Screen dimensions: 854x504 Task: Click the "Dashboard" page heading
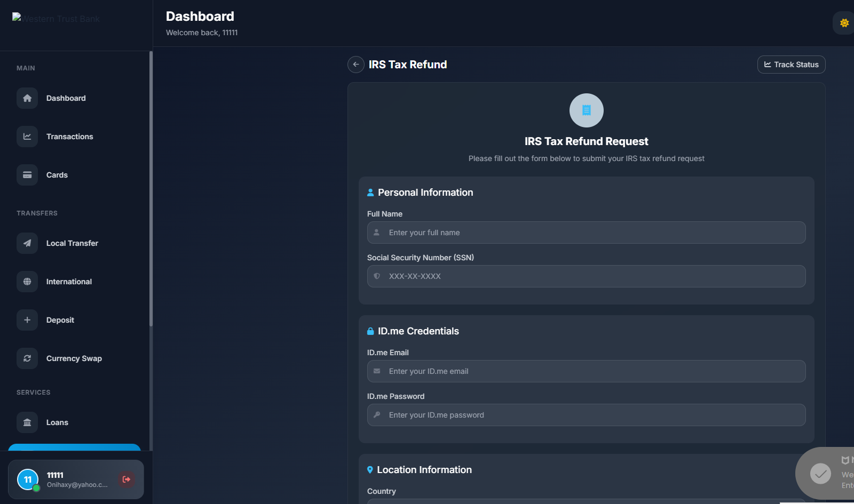point(200,17)
